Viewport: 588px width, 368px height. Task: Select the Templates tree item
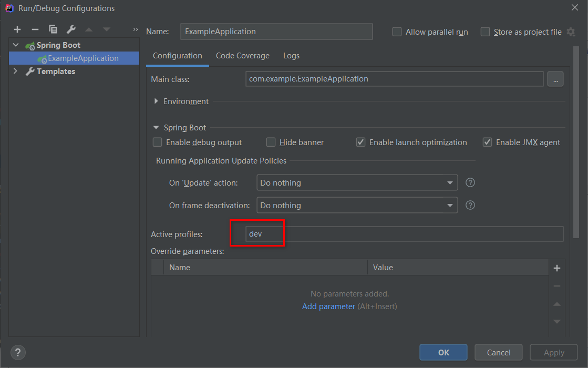56,71
